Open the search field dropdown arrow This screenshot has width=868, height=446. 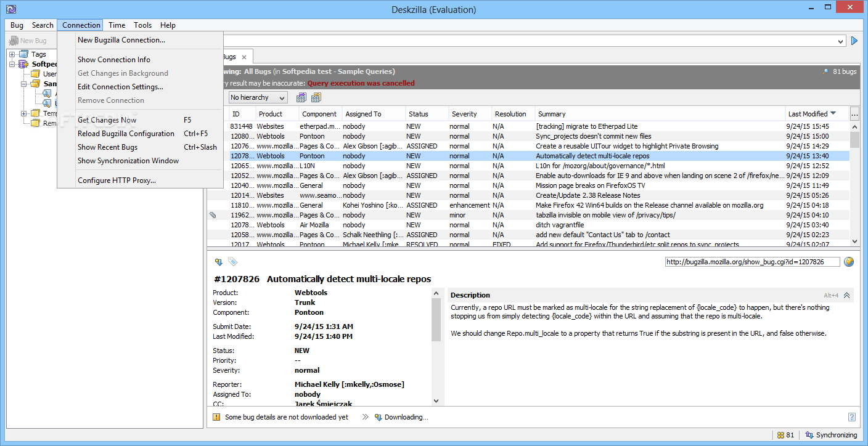(841, 41)
